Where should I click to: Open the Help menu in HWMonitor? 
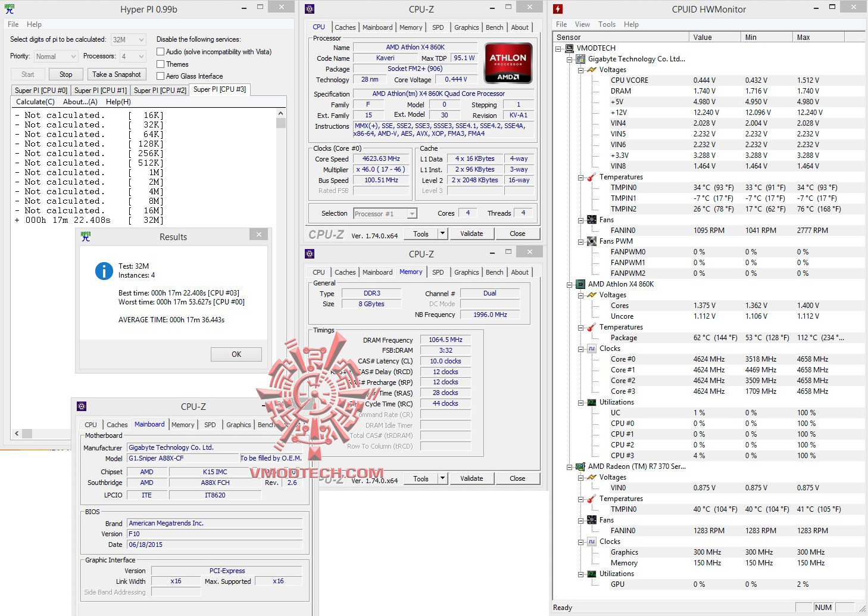tap(631, 24)
